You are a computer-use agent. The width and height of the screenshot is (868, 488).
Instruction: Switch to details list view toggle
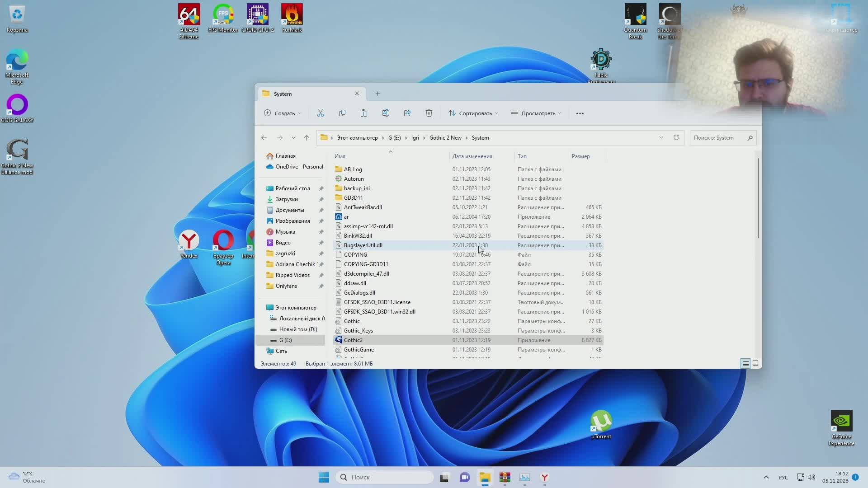point(745,363)
